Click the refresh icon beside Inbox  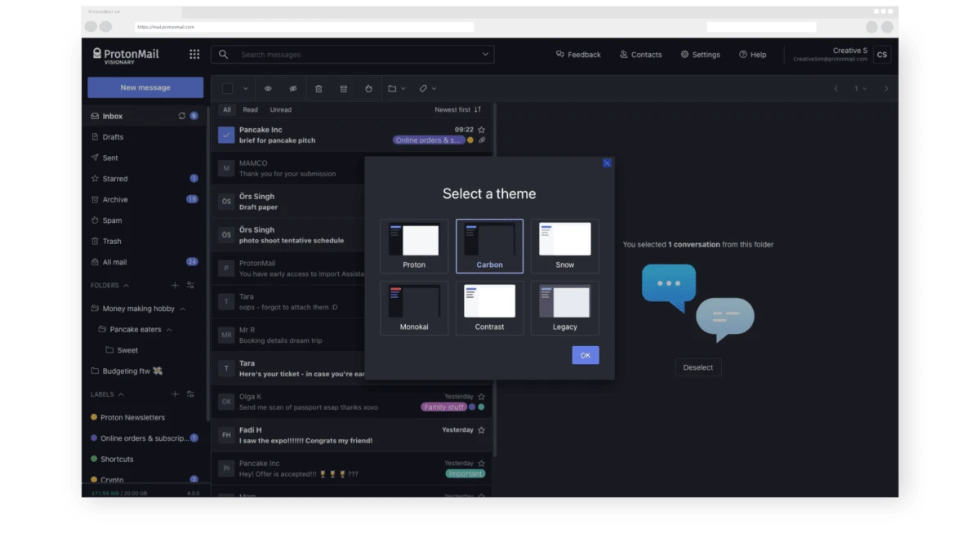coord(181,116)
